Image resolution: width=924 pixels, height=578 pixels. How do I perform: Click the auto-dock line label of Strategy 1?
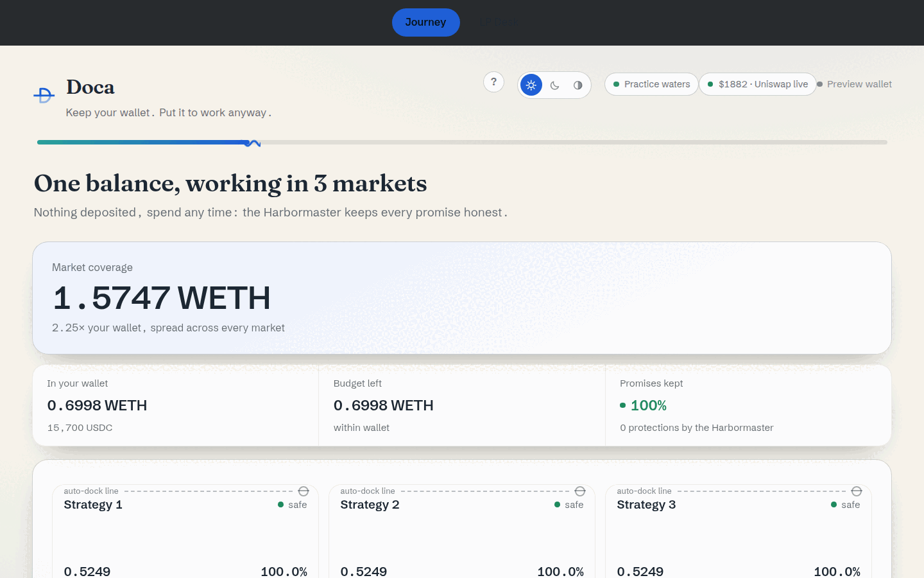tap(91, 491)
